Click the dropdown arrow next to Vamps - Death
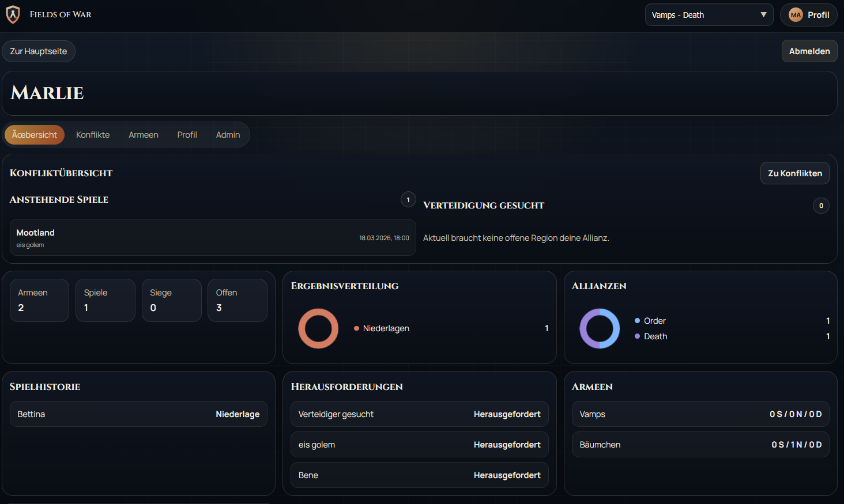This screenshot has width=844, height=504. pyautogui.click(x=763, y=15)
